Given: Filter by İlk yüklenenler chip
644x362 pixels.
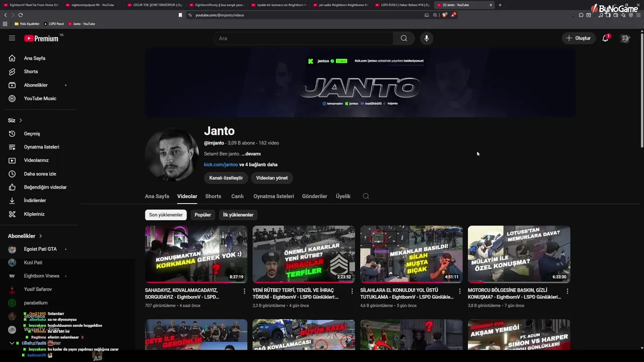Looking at the screenshot, I should [238, 215].
